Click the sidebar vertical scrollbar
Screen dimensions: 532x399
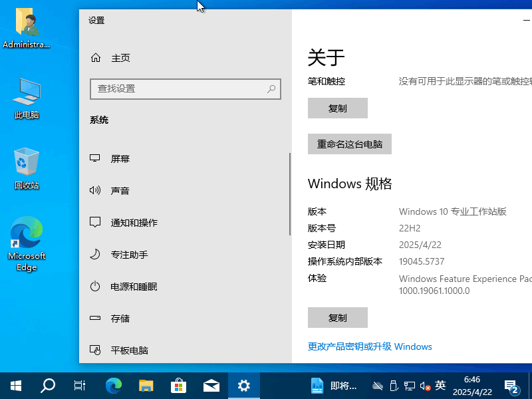(290, 194)
